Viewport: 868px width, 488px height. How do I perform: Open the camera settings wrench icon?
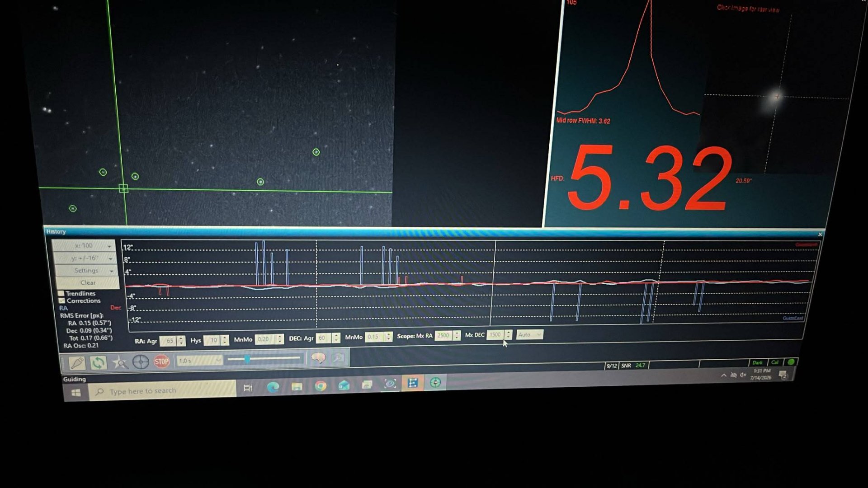338,358
